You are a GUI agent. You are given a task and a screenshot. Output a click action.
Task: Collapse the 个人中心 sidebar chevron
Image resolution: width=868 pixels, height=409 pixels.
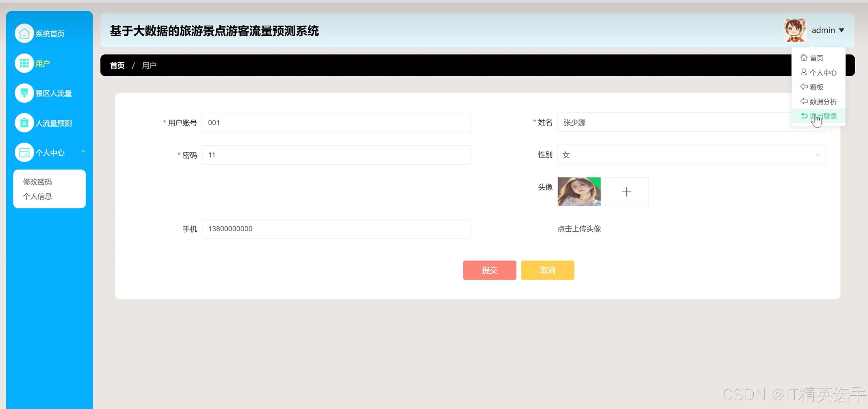(x=83, y=152)
